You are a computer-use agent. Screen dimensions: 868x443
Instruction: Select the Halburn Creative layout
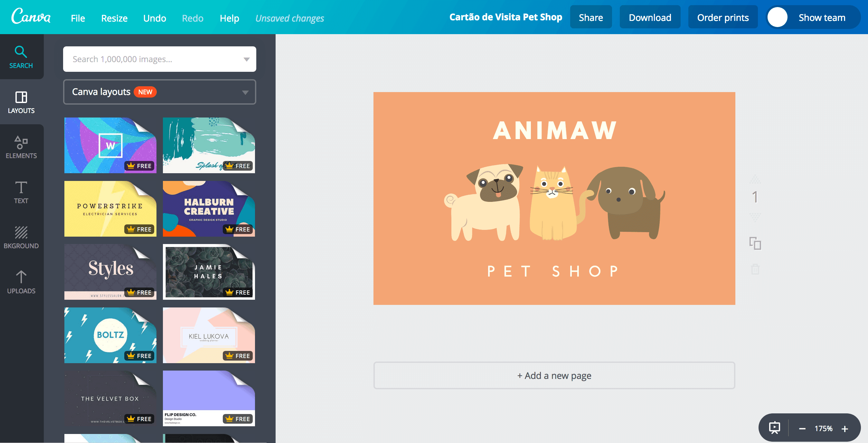coord(209,209)
